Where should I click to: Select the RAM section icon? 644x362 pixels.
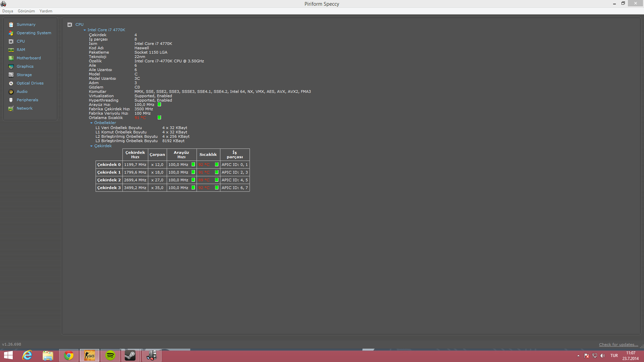pos(11,50)
